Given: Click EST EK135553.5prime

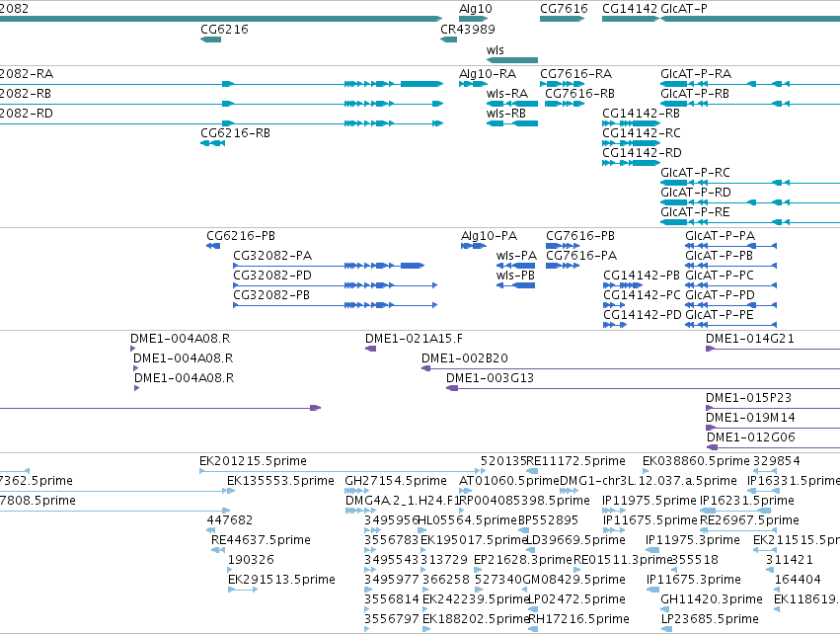Looking at the screenshot, I should [x=280, y=482].
